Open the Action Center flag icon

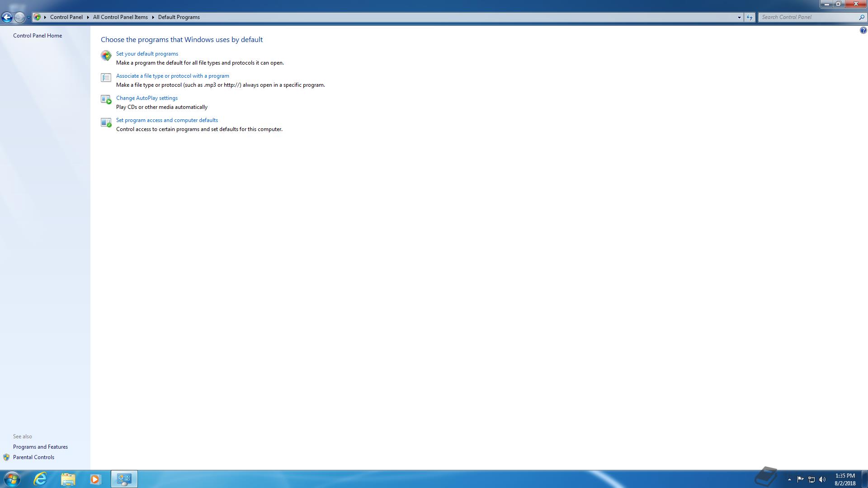tap(800, 479)
